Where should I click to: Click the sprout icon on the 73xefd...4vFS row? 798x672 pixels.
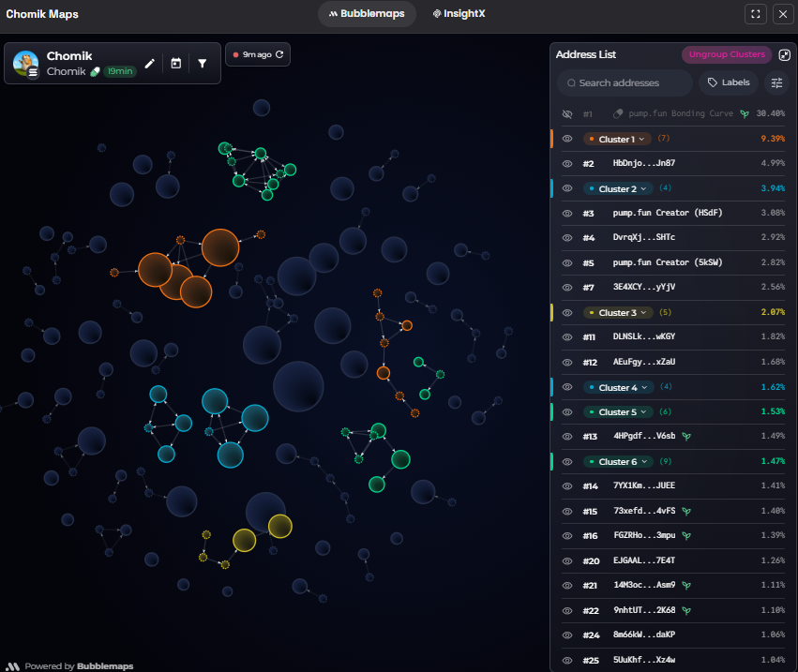pos(686,511)
